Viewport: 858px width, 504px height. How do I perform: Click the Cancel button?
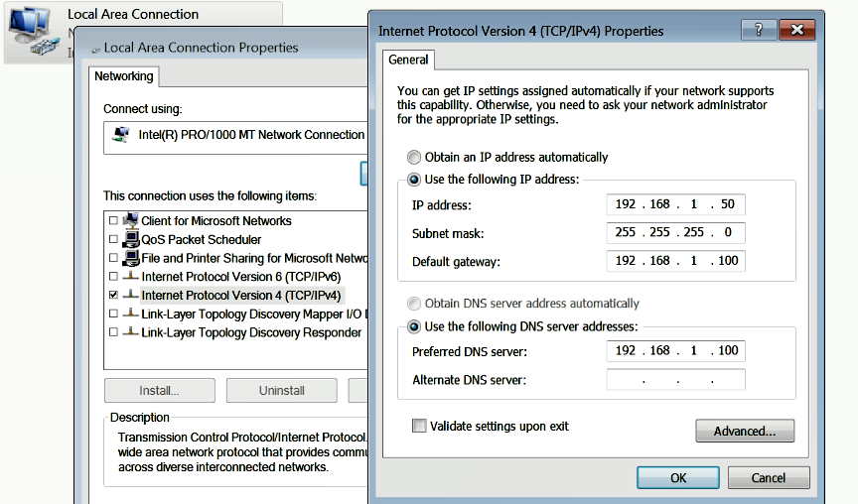[769, 478]
